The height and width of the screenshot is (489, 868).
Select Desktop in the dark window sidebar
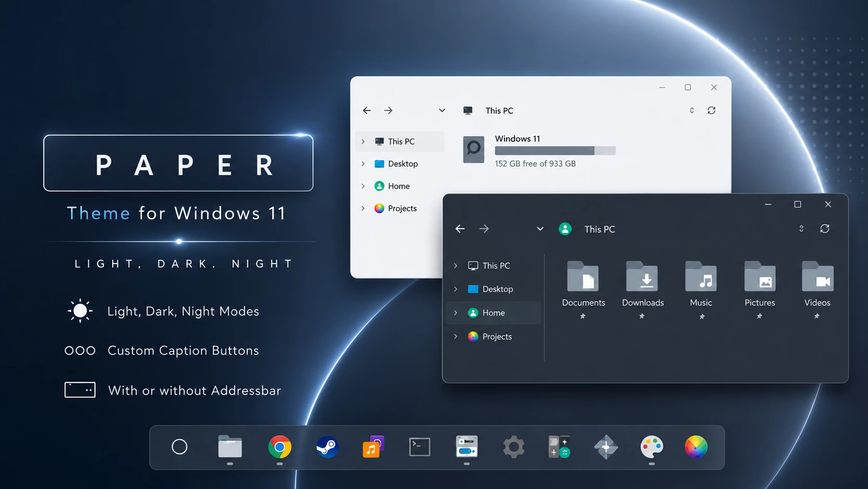493,289
